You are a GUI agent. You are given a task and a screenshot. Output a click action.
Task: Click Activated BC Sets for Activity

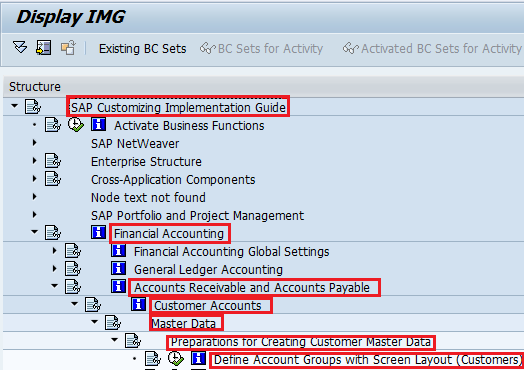[432, 49]
